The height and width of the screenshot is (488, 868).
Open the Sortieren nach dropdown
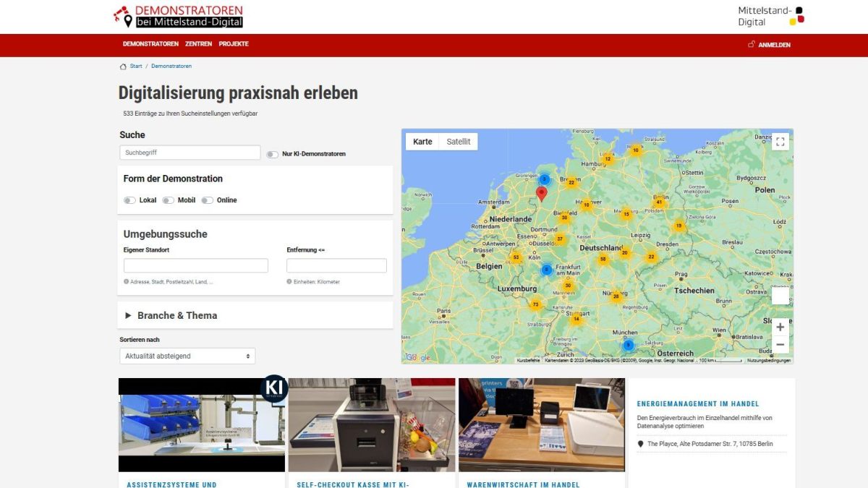pos(187,356)
